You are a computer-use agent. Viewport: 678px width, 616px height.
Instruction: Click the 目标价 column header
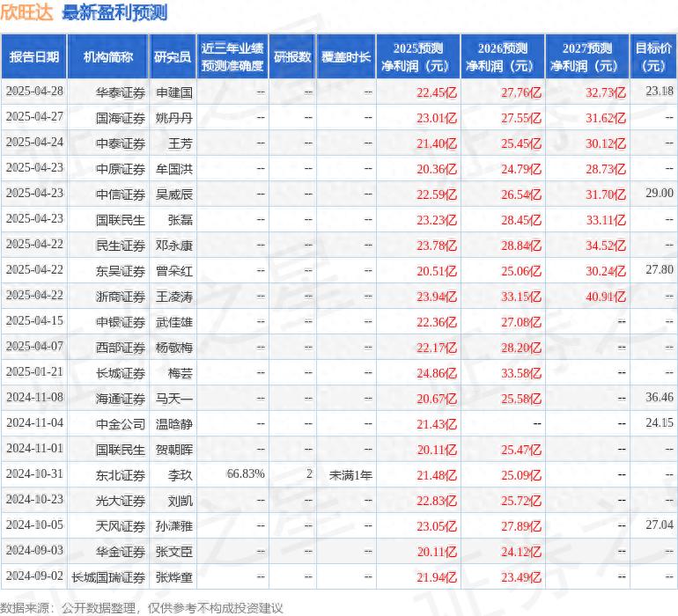653,56
